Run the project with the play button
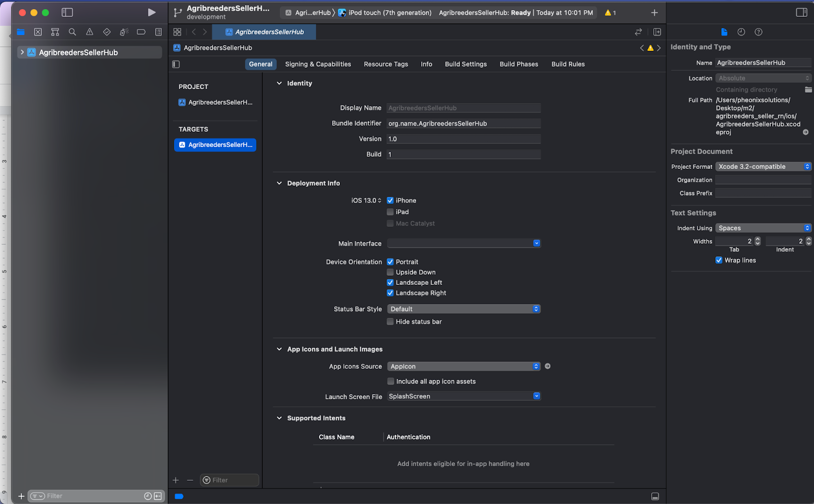 tap(152, 13)
